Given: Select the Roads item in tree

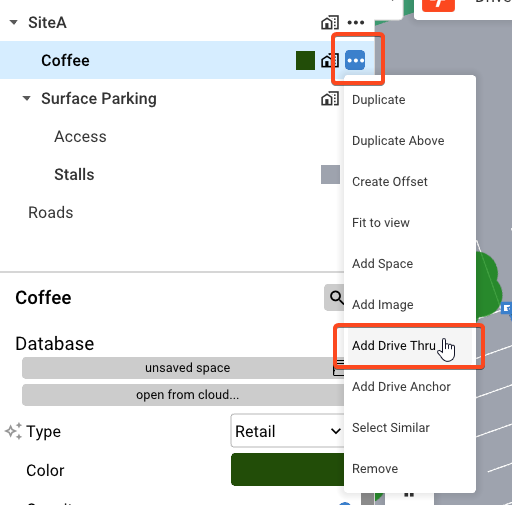Looking at the screenshot, I should coord(51,213).
